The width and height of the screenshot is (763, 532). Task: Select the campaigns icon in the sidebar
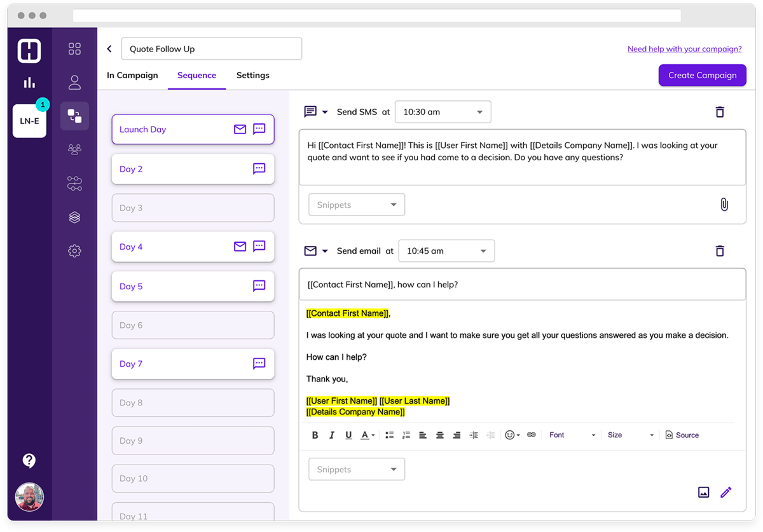coord(74,116)
